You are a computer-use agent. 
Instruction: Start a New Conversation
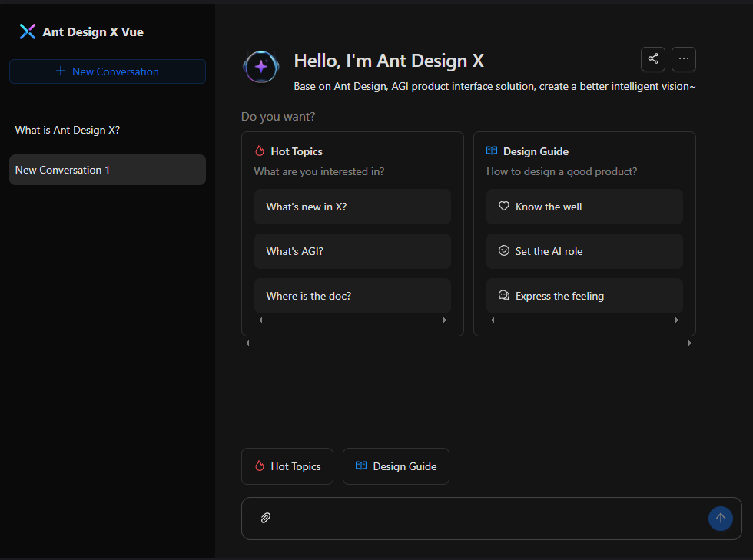108,71
